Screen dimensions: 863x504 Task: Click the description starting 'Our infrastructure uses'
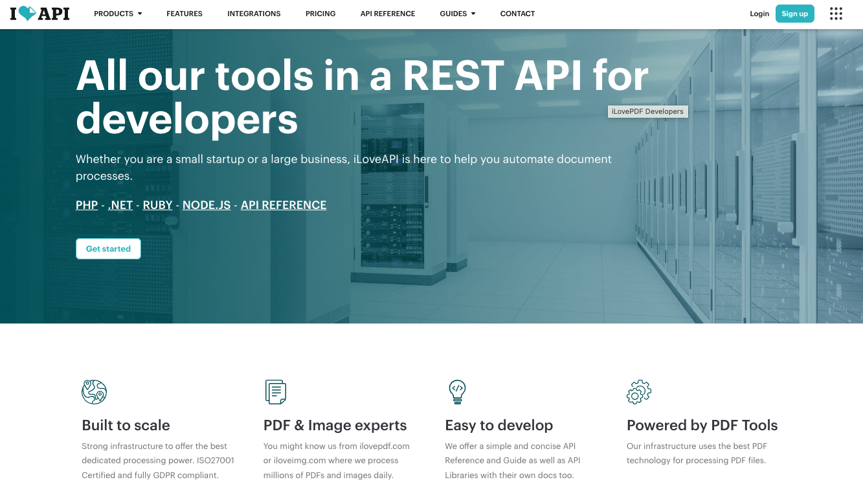[x=697, y=453]
